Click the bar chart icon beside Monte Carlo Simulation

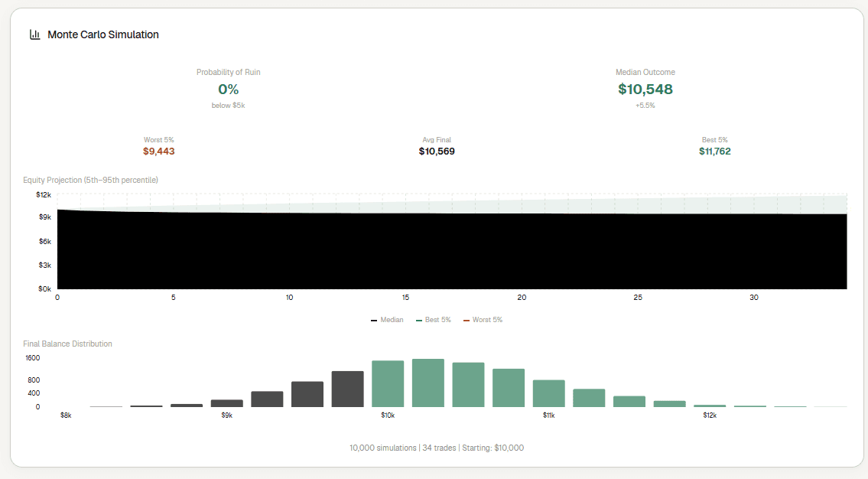click(35, 34)
